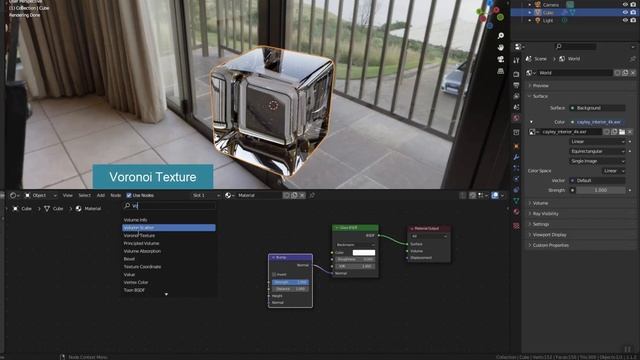Click the new World datablock copy icon
640x360 pixels.
point(625,73)
